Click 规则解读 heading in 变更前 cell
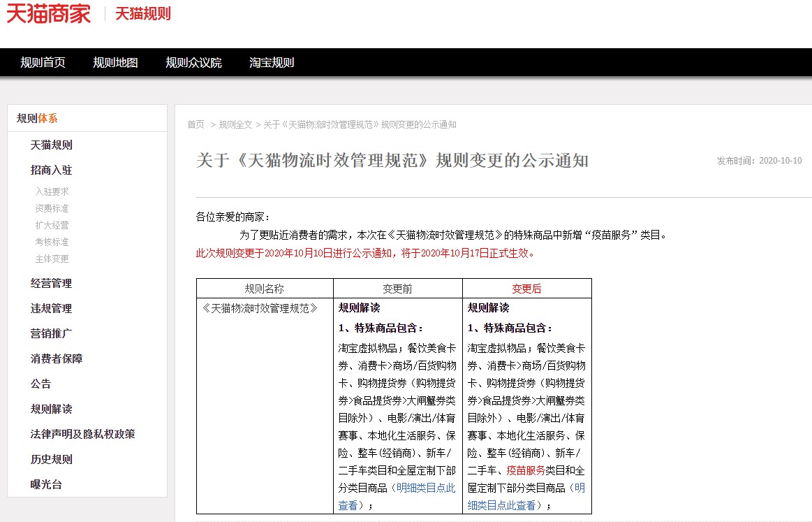The image size is (812, 522). (x=360, y=308)
